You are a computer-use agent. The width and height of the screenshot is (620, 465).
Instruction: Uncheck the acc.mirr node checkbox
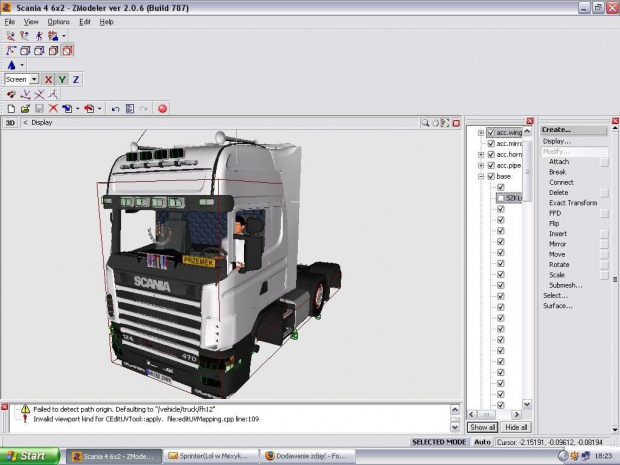(491, 144)
